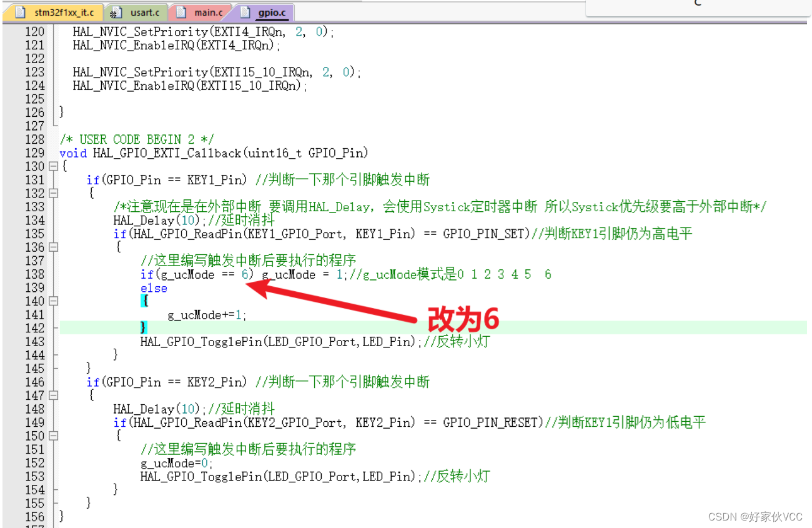
Task: Collapse the code block at line 150
Action: pos(53,436)
